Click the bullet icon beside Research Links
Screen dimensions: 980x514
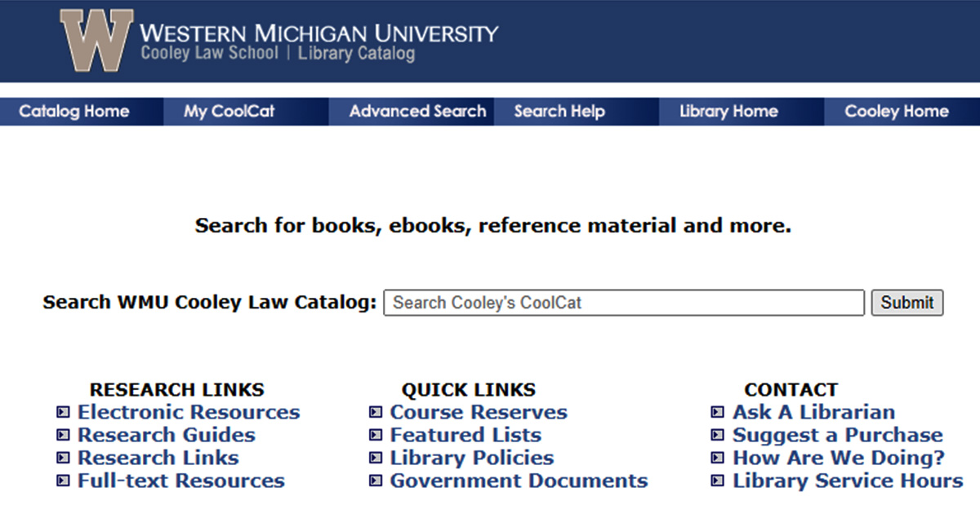(x=63, y=459)
